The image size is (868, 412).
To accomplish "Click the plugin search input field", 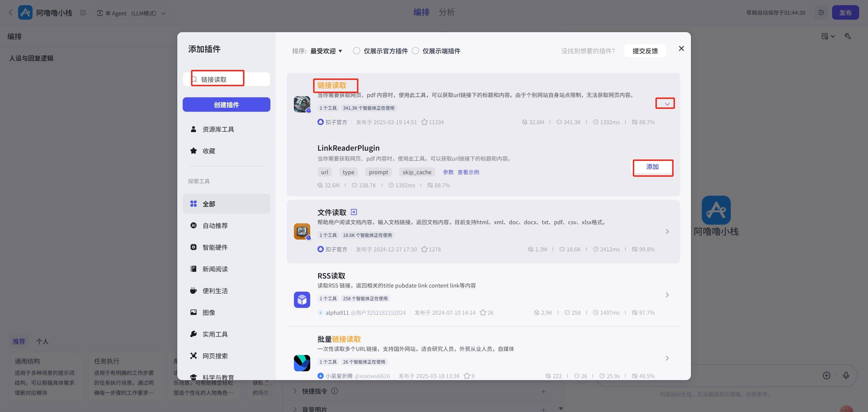I will [x=227, y=79].
